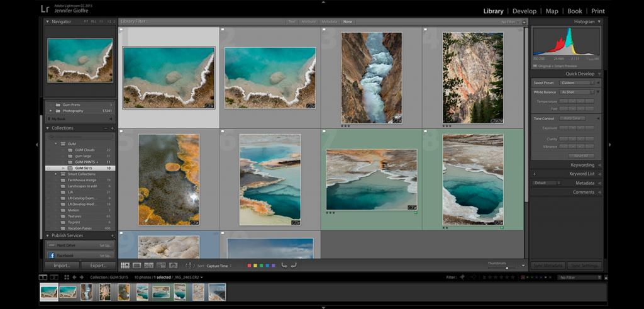Screen dimensions: 644x309
Task: Select the Loupe view icon
Action: pos(138,266)
